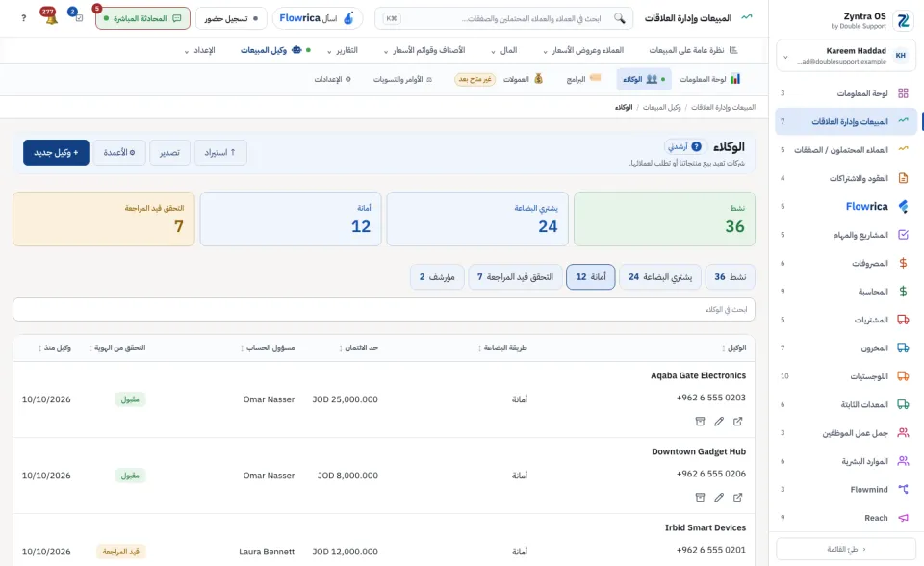
Task: Open Downtown Gadget Hub external link icon
Action: click(x=738, y=497)
